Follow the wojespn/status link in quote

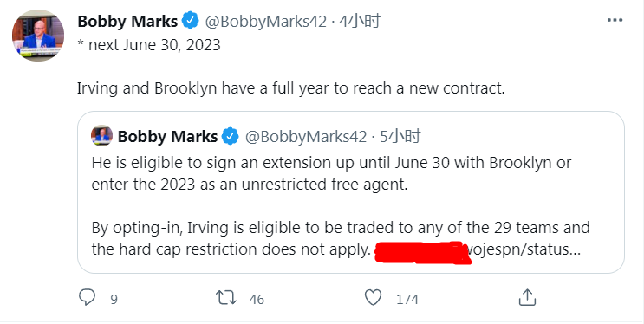524,249
